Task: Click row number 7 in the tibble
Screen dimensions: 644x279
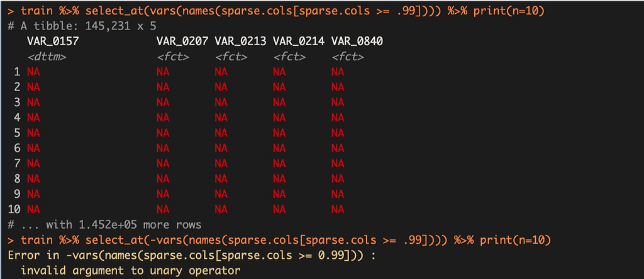Action: click(x=17, y=164)
